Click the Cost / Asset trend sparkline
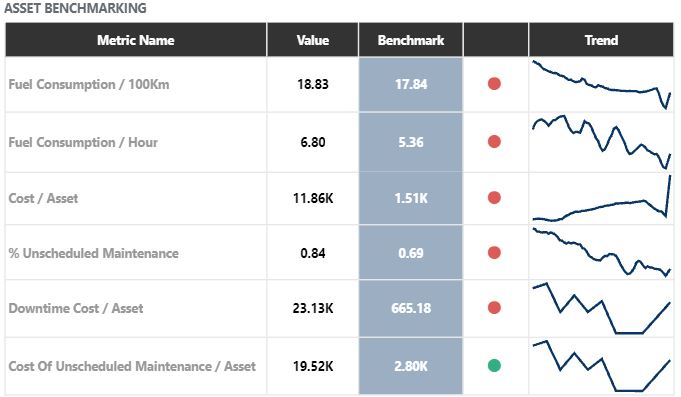Screen dimensions: 681x397 pos(602,198)
